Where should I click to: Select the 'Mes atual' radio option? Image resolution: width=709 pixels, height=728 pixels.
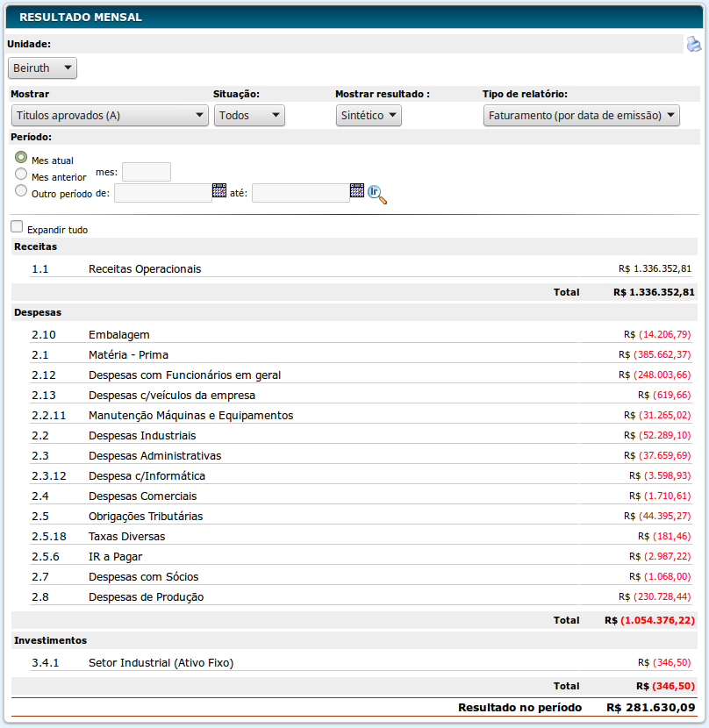[21, 157]
